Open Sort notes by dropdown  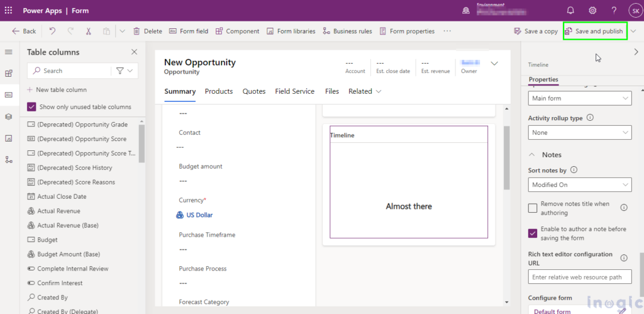point(579,184)
